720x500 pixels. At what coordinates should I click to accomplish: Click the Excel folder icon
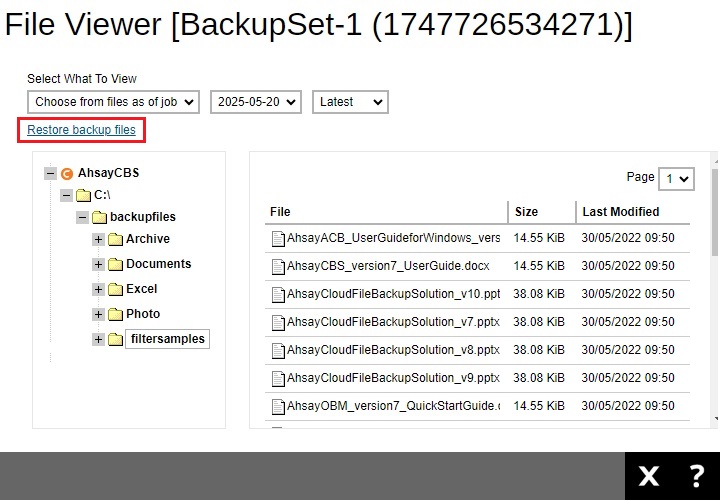pos(116,289)
